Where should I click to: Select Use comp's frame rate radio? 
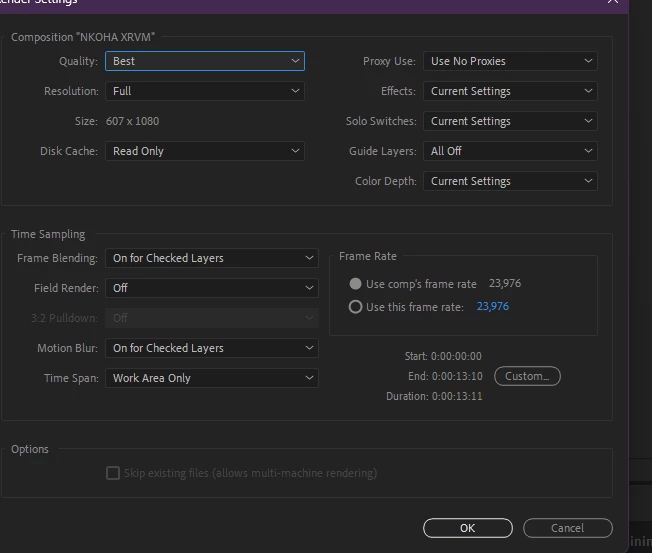[x=355, y=284]
